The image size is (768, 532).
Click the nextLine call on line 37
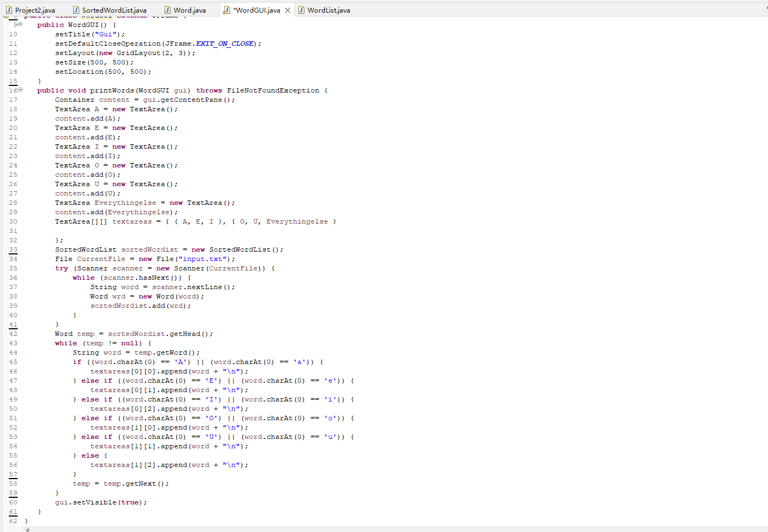(x=205, y=287)
